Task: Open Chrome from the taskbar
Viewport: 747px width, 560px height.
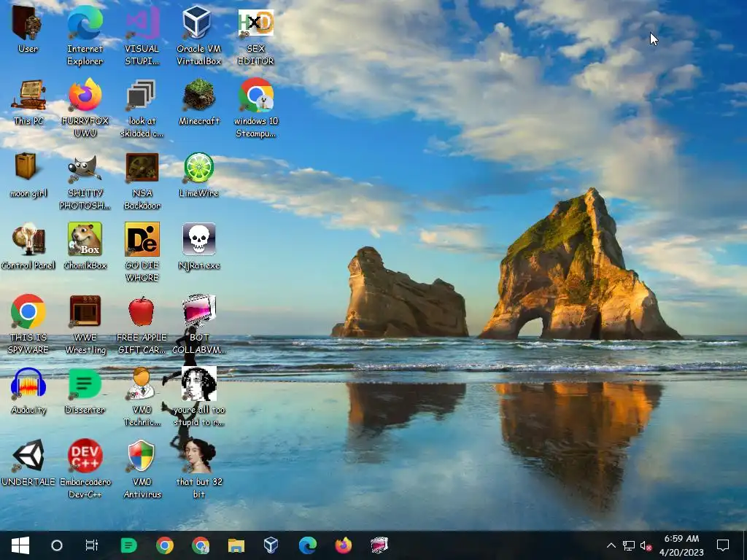Action: (x=165, y=545)
